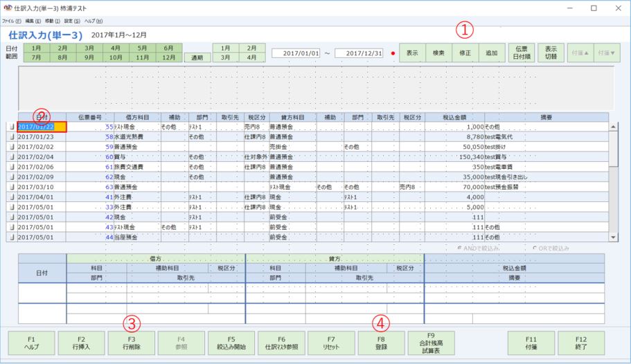The image size is (631, 364).
Task: Click the summary cell test電気代
Action: pos(546,137)
